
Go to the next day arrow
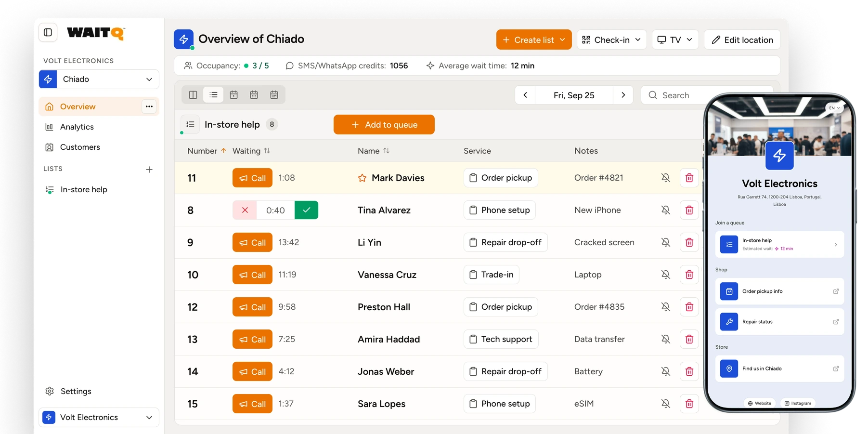pyautogui.click(x=623, y=95)
